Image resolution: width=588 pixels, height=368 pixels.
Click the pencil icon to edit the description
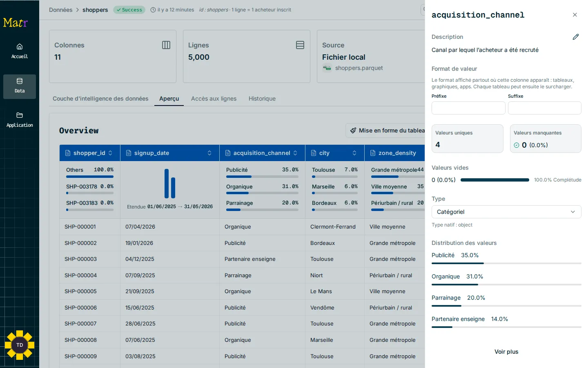(x=576, y=37)
